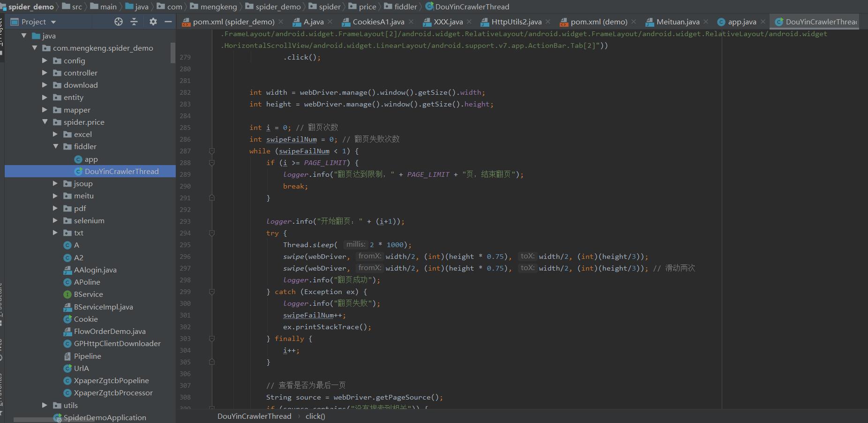Expand the pdf package
Image resolution: width=868 pixels, height=423 pixels.
pyautogui.click(x=55, y=208)
